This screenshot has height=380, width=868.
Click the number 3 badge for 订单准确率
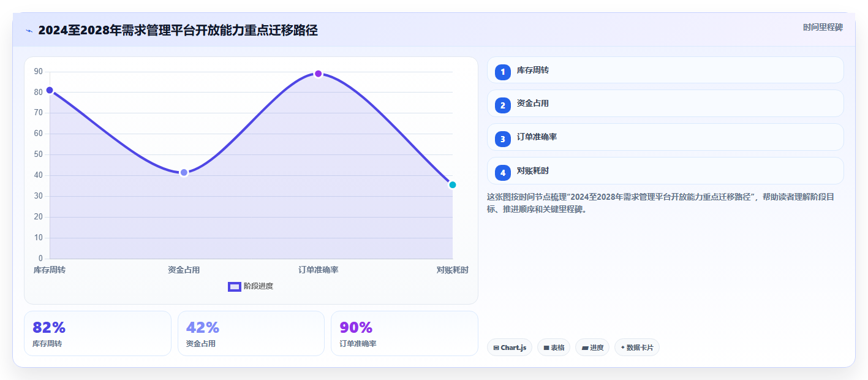click(503, 139)
